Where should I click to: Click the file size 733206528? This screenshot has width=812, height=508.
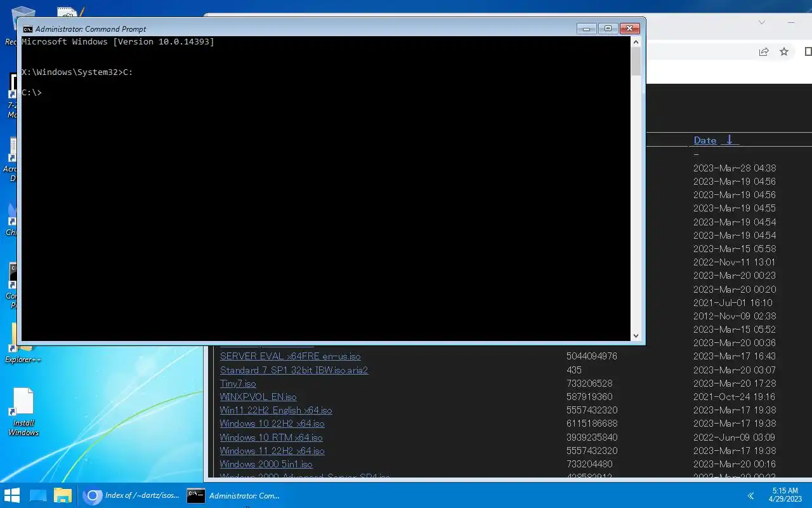coord(589,384)
